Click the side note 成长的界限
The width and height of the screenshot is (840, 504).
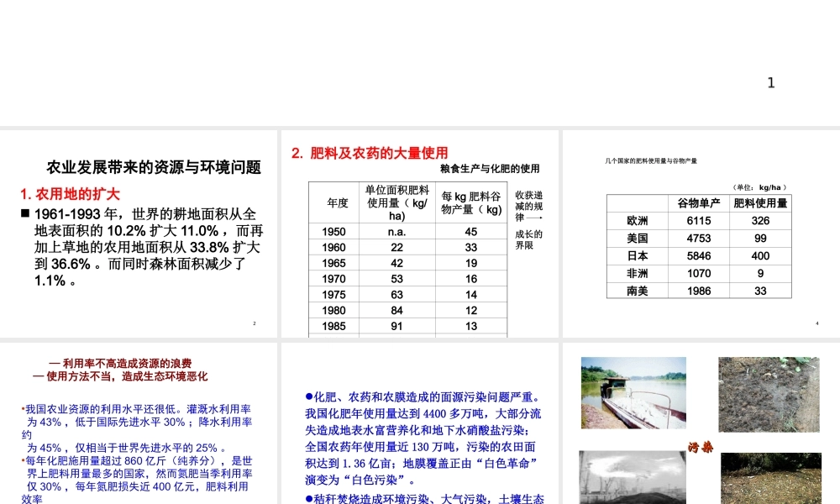(528, 240)
